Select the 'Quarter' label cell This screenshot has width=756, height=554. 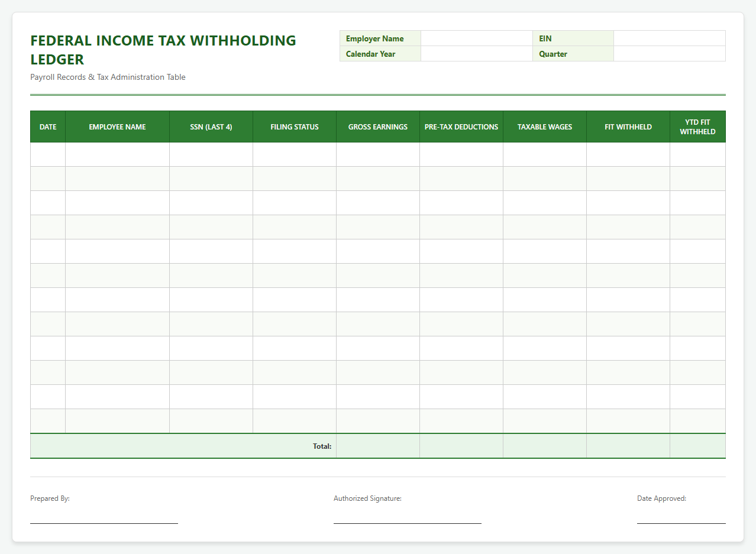pos(573,54)
